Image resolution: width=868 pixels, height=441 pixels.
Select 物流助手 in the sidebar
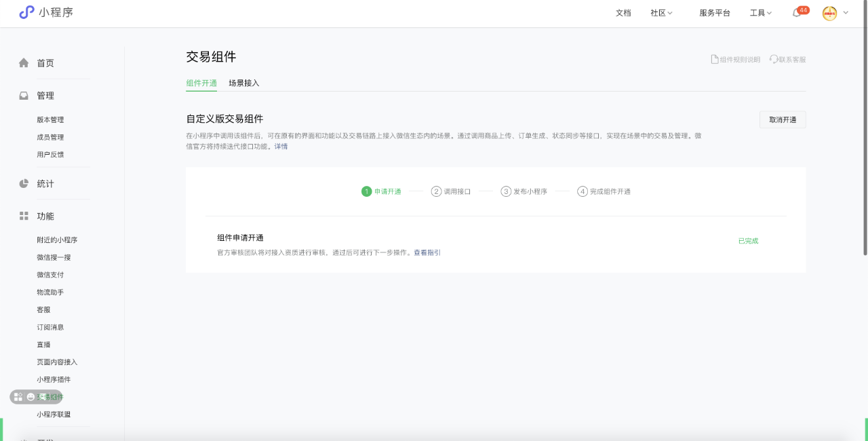tap(50, 292)
